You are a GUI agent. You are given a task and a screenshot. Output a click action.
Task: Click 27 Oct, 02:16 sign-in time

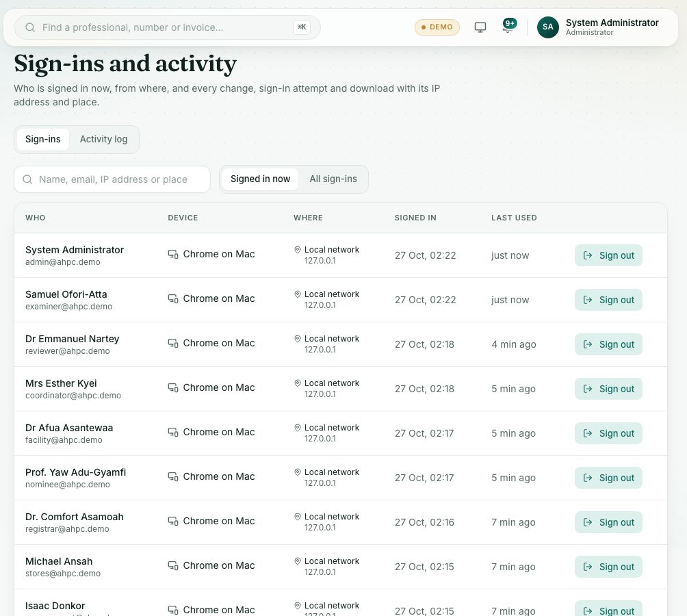coord(424,522)
